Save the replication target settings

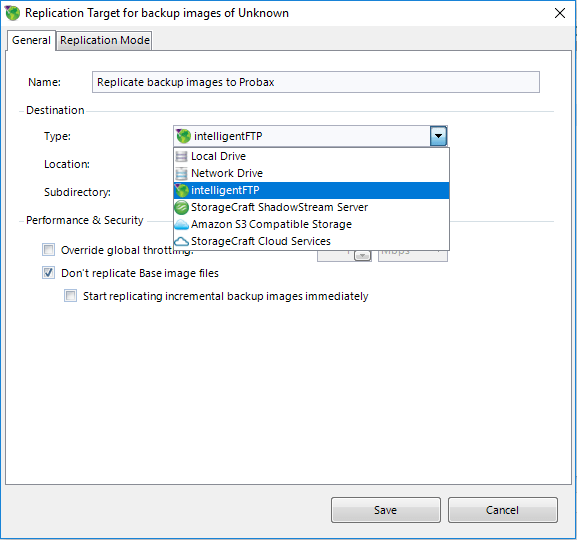386,510
